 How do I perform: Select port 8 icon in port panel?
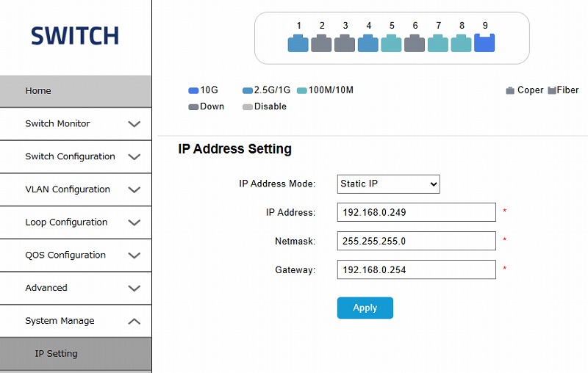point(462,43)
